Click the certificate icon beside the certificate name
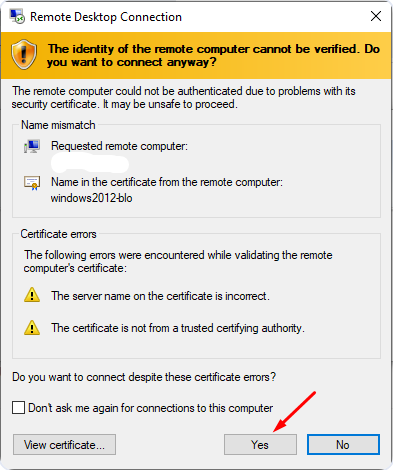The width and height of the screenshot is (393, 470). pyautogui.click(x=32, y=183)
